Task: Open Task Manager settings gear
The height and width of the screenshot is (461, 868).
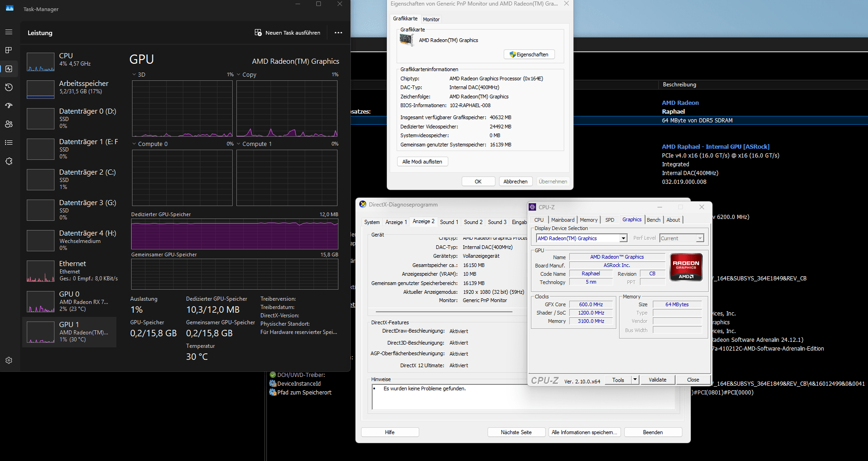Action: [9, 360]
